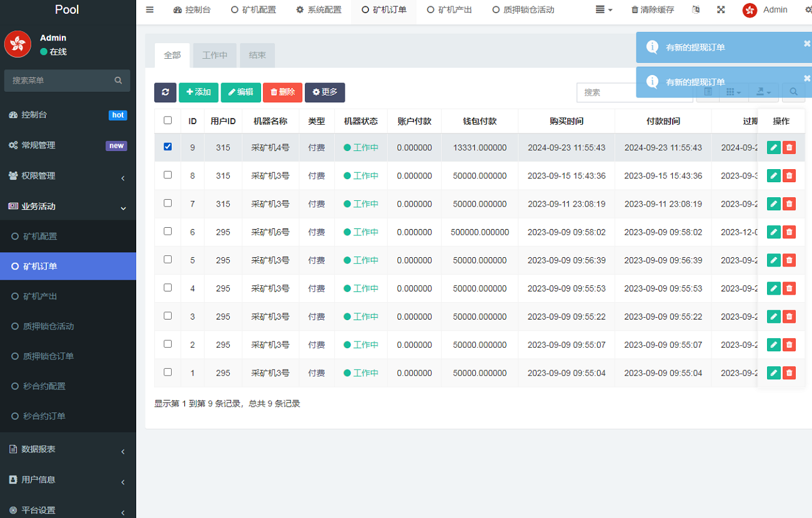Switch to the 工作中 filter tab
The width and height of the screenshot is (812, 518).
(214, 56)
